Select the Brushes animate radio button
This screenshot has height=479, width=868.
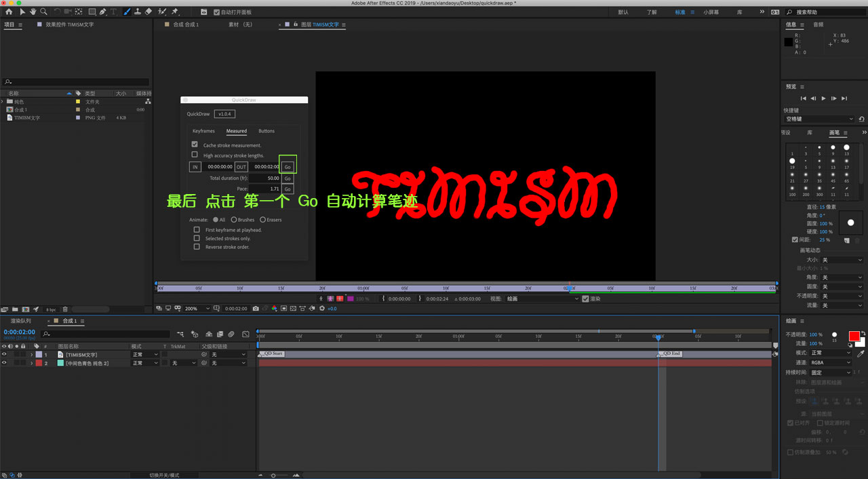click(234, 220)
